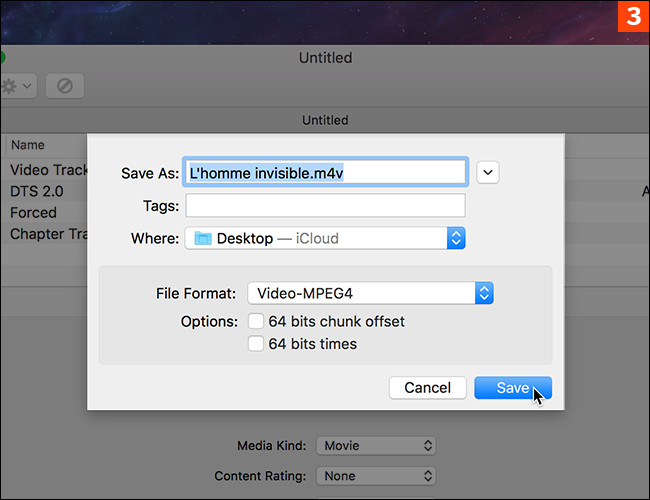Enable 64 bits chunk offset option
The height and width of the screenshot is (500, 650).
pyautogui.click(x=256, y=322)
